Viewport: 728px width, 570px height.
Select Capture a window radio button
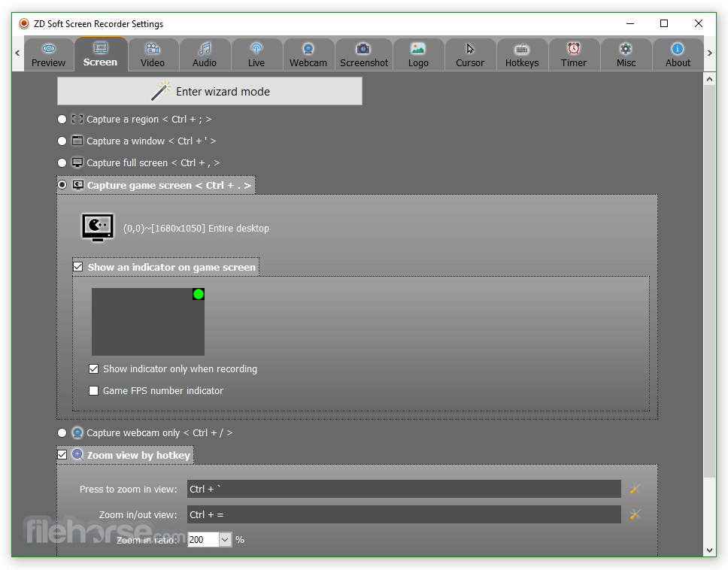point(62,141)
